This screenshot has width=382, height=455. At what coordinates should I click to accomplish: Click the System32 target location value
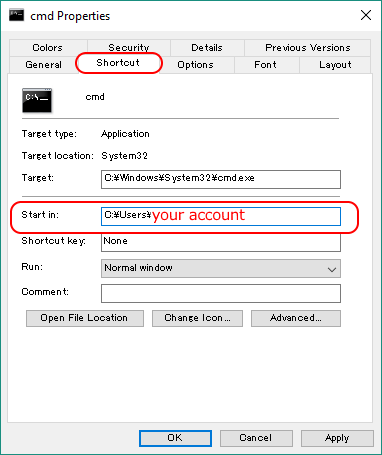(x=124, y=156)
